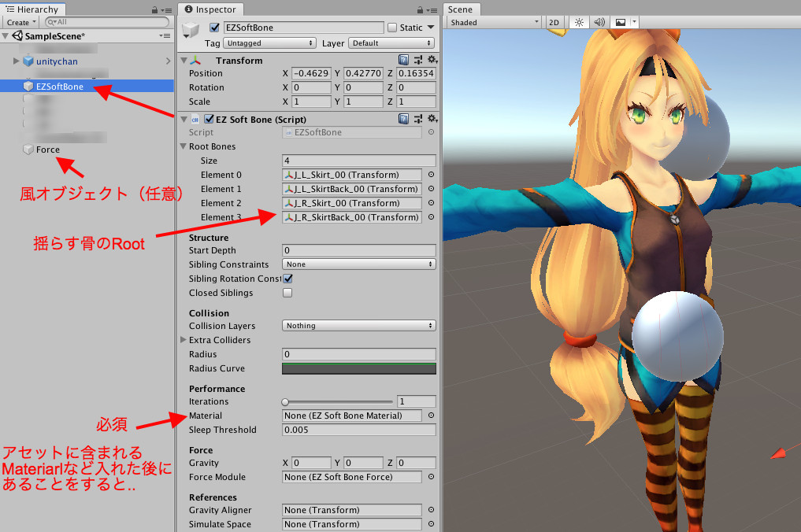
Task: Open Radius Curve editor field
Action: (358, 368)
